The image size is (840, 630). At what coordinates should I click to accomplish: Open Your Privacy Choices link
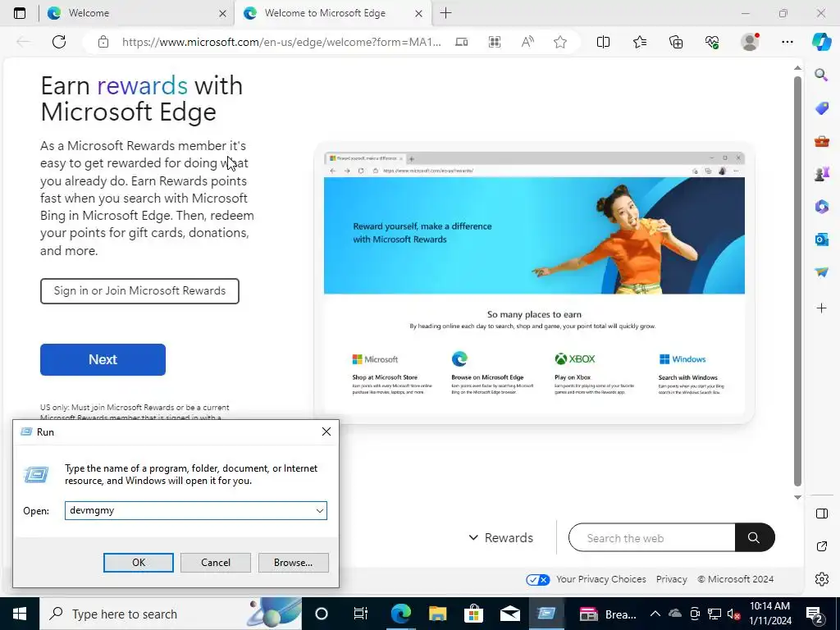click(586, 579)
